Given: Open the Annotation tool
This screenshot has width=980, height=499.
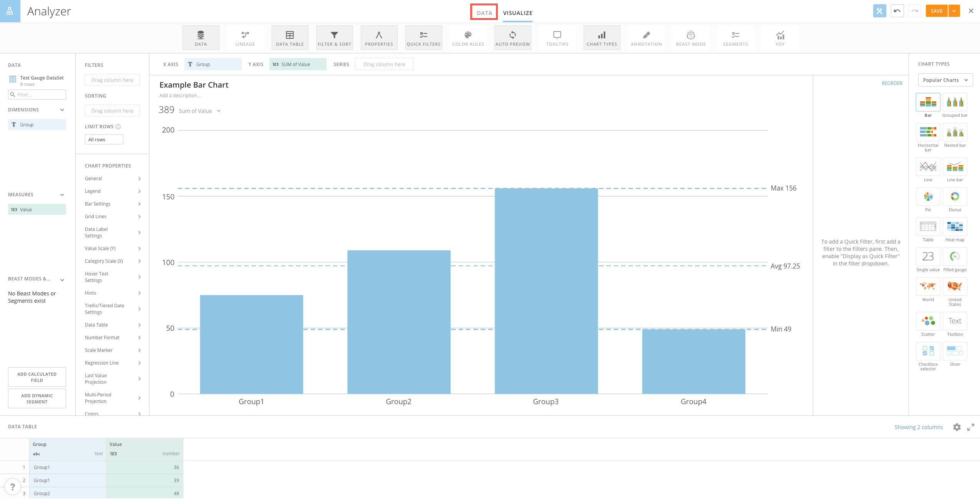Looking at the screenshot, I should pyautogui.click(x=646, y=37).
